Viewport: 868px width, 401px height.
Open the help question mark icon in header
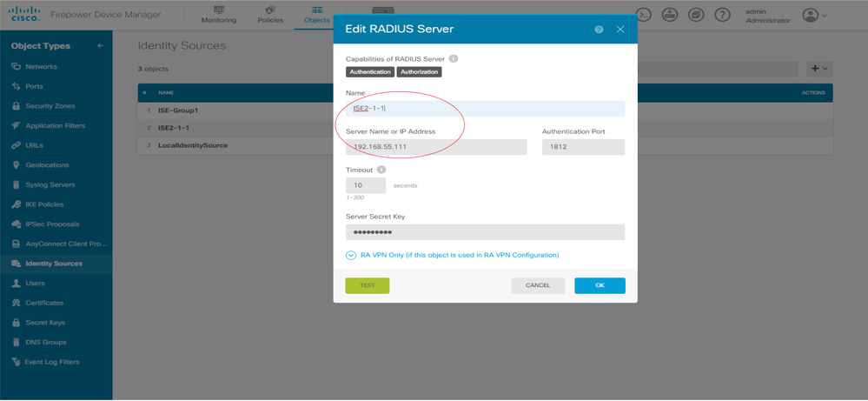[x=722, y=15]
